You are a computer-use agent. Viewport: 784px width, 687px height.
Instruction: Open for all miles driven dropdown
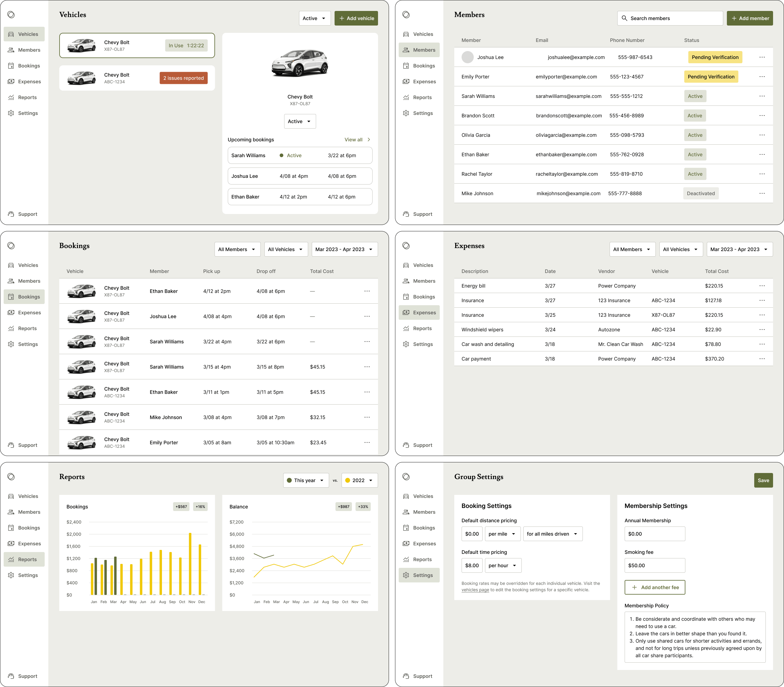coord(552,534)
